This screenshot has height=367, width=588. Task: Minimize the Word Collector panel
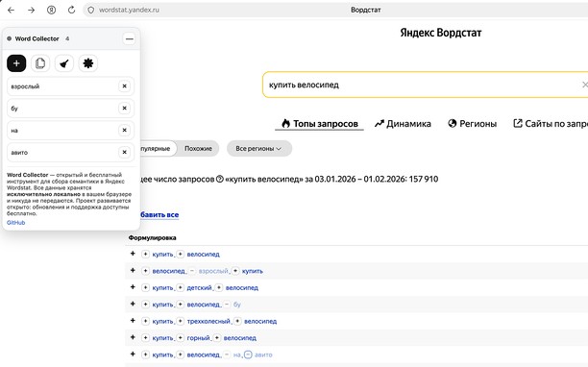point(129,38)
